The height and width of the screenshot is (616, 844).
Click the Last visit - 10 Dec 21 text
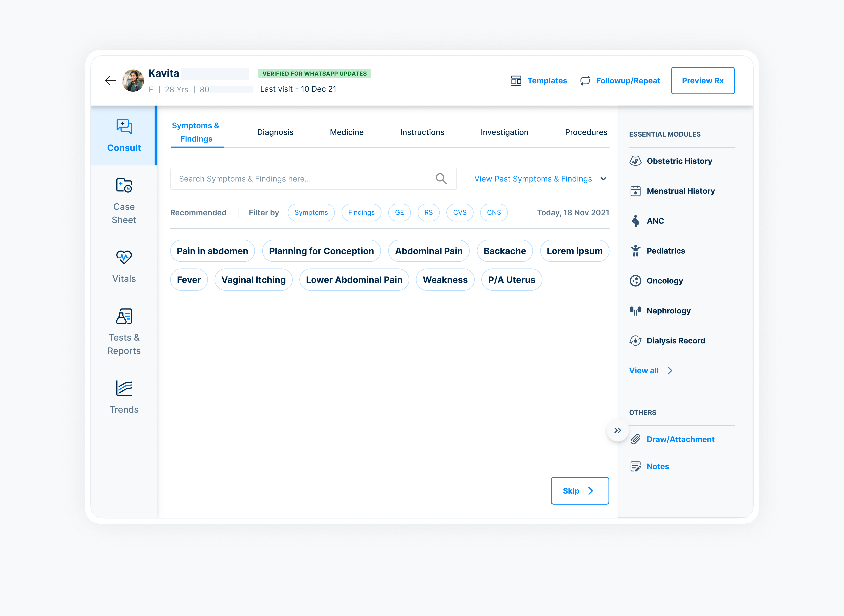tap(298, 89)
